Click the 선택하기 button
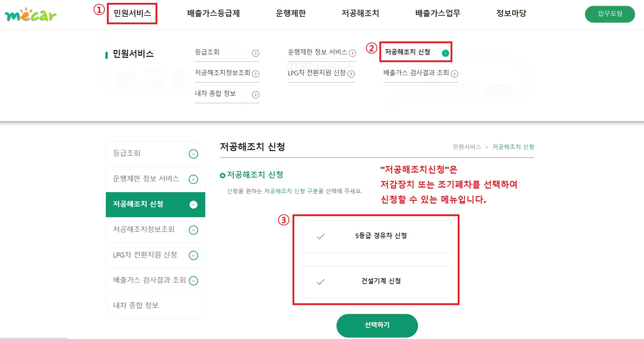Image resolution: width=644 pixels, height=339 pixels. coord(377,325)
